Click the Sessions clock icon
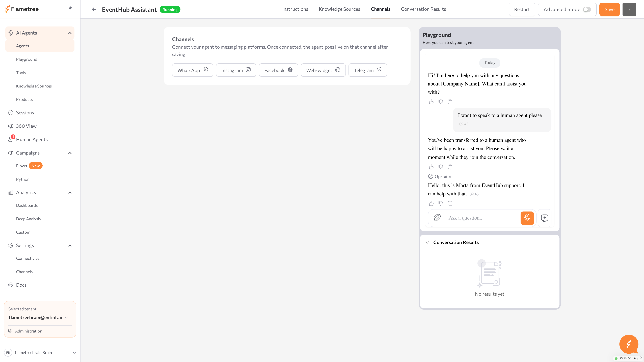This screenshot has width=644, height=362. tap(11, 113)
